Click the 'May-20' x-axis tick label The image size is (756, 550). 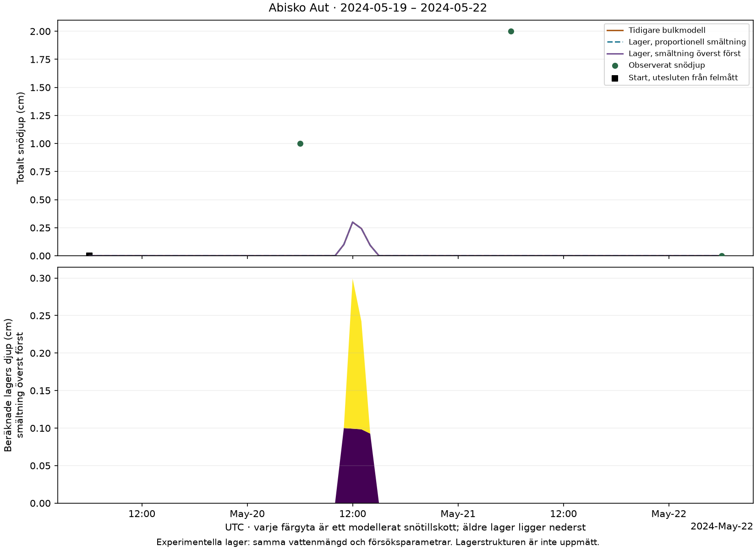click(x=247, y=514)
